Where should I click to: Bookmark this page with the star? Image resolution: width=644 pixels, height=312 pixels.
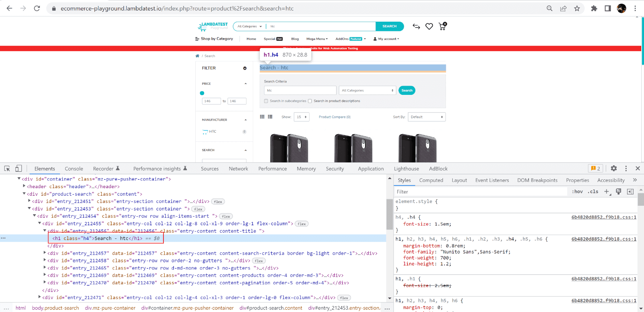point(577,8)
